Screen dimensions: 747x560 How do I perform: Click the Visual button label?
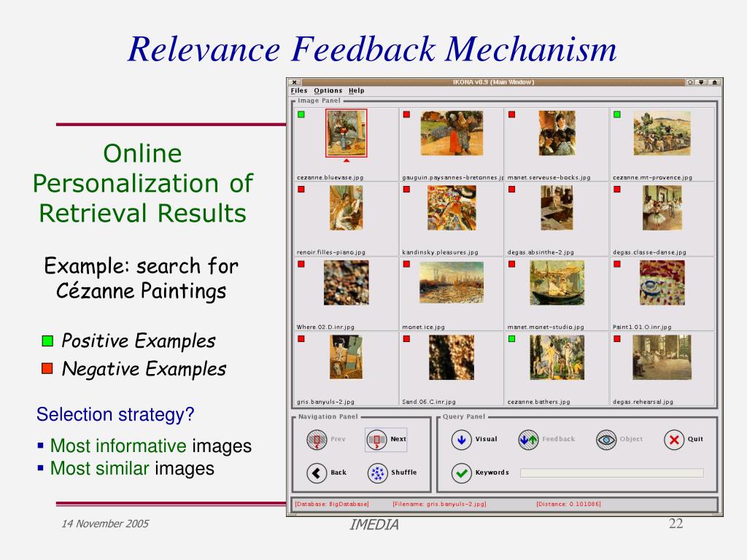(486, 439)
